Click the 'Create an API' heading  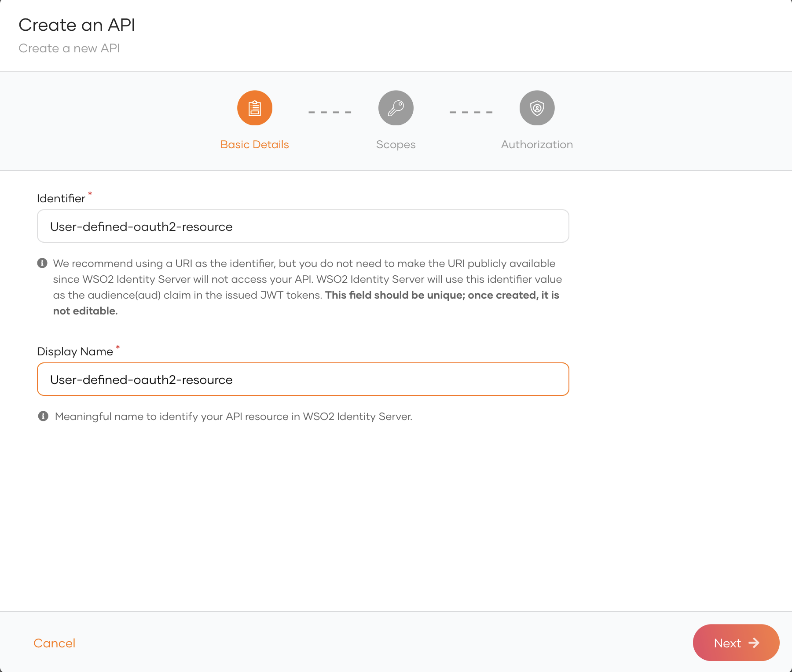tap(77, 25)
